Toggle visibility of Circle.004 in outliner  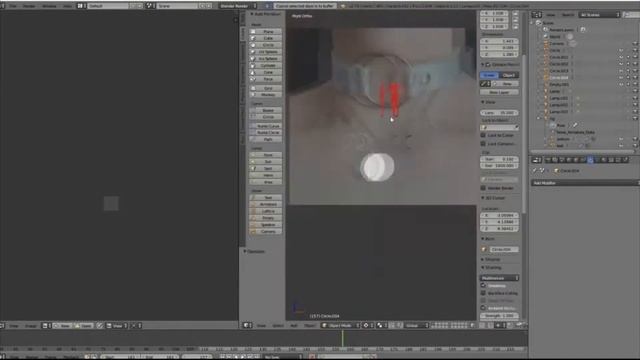click(621, 78)
